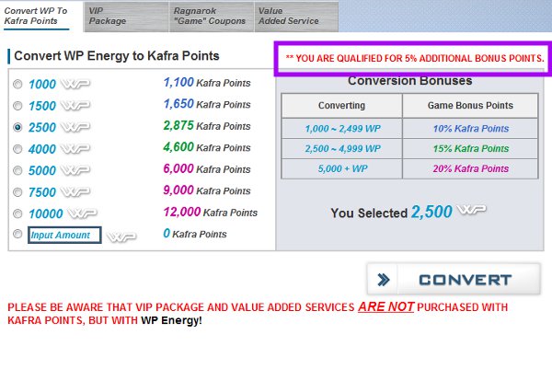Click the WP Energy! text in the warning

[171, 320]
